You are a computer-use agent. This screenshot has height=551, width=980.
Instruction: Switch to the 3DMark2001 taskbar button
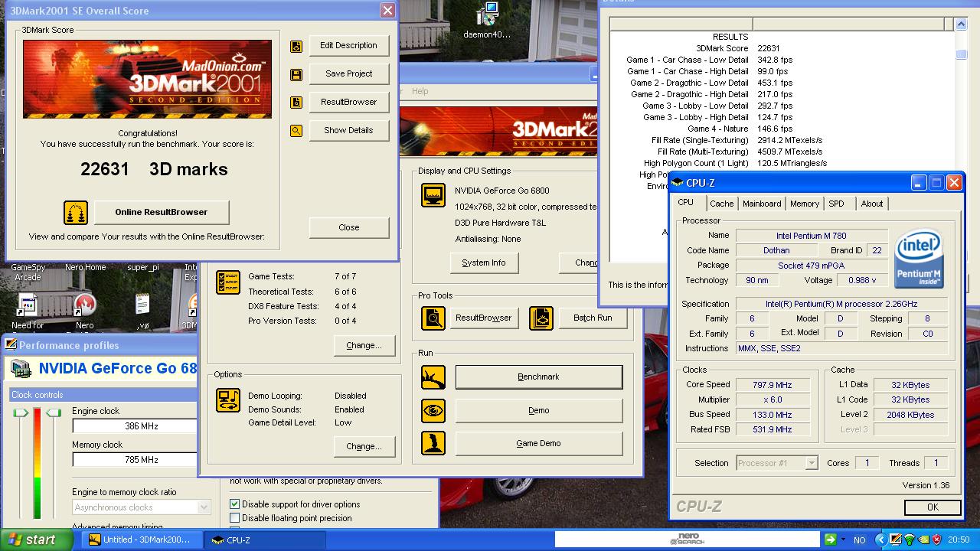142,540
